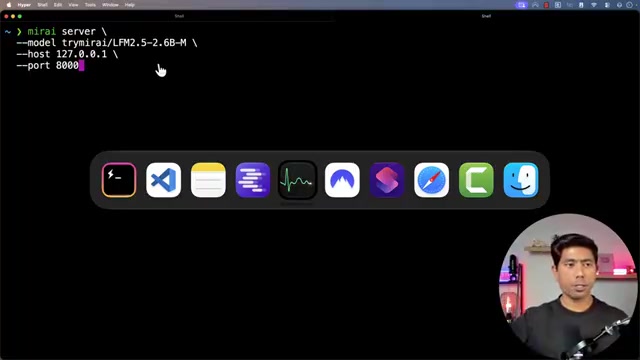Switch to Safari compass icon
Image resolution: width=640 pixels, height=360 pixels.
pyautogui.click(x=431, y=180)
